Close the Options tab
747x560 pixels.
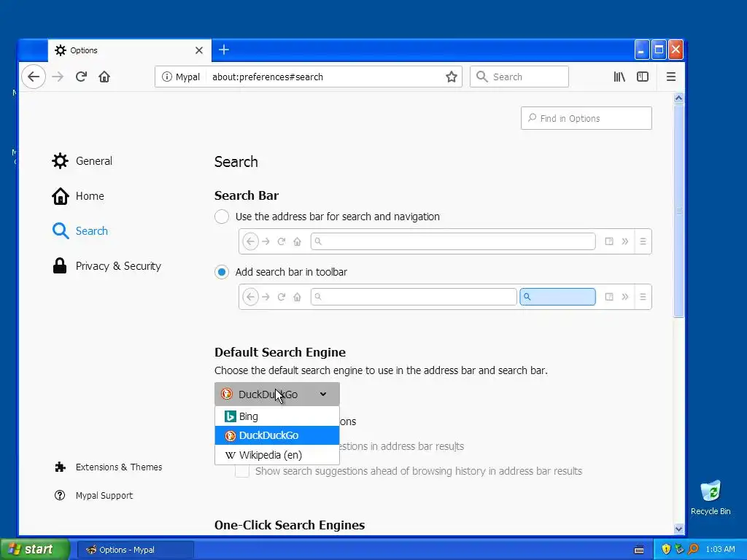click(x=199, y=50)
